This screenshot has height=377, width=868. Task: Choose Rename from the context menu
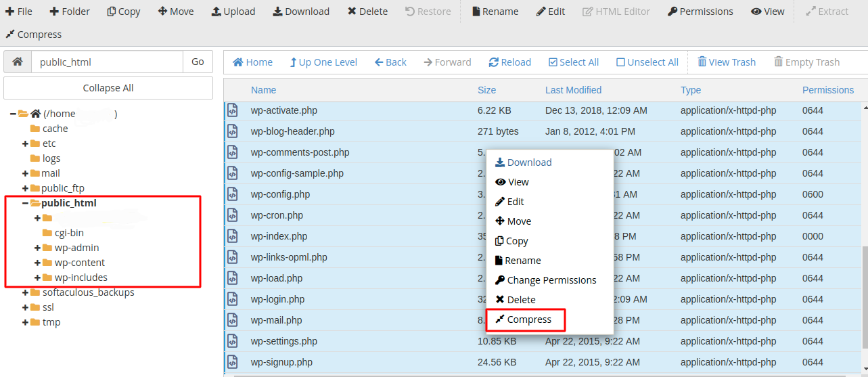518,261
